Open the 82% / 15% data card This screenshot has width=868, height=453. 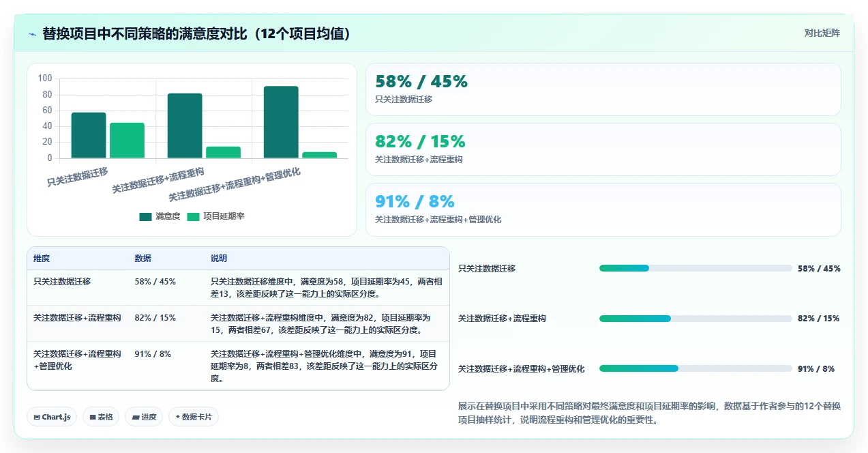[x=603, y=149]
